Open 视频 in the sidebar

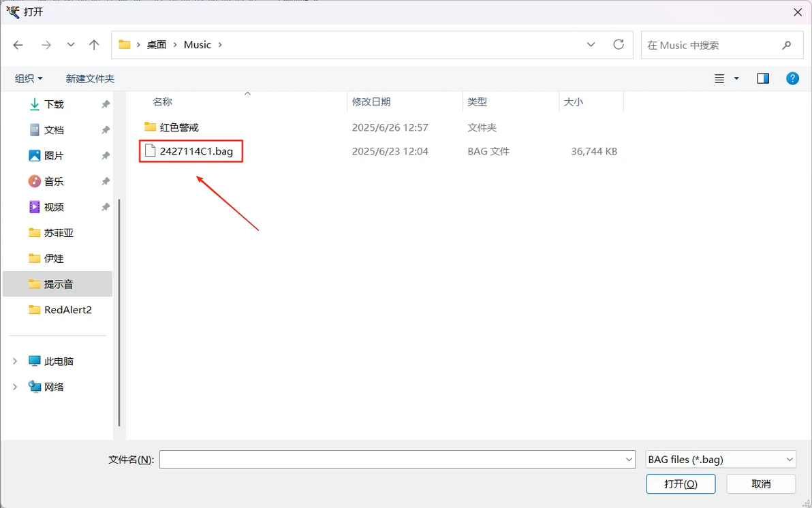[x=54, y=207]
